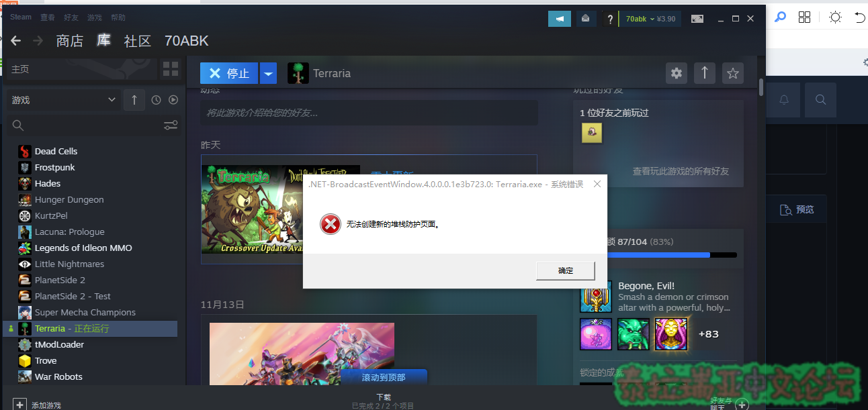Expand the 游戏 category dropdown in sidebar
Image resolution: width=868 pixels, height=410 pixels.
[64, 100]
